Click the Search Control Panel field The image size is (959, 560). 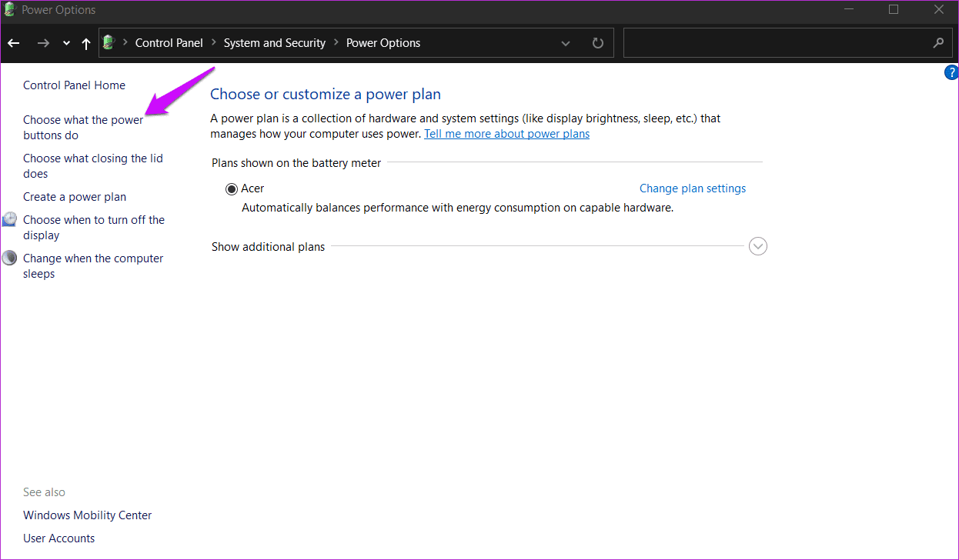[787, 43]
